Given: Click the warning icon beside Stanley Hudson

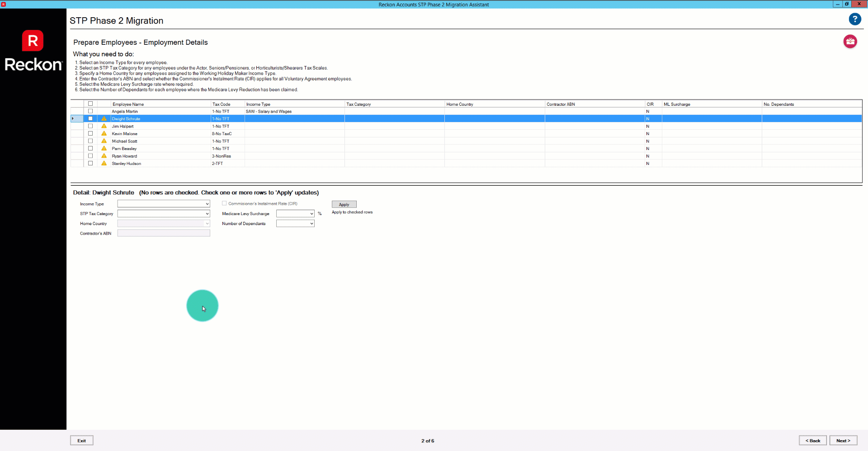Looking at the screenshot, I should coord(104,163).
